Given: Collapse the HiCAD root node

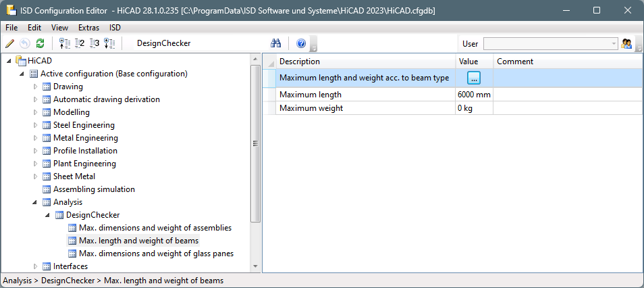Looking at the screenshot, I should [9, 61].
